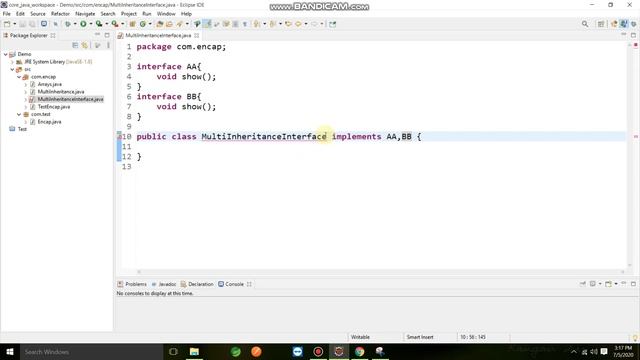Click the Writable status field

360,337
